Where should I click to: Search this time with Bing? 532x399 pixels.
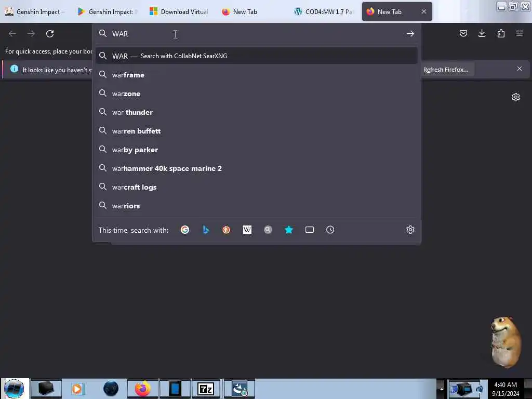point(206,230)
